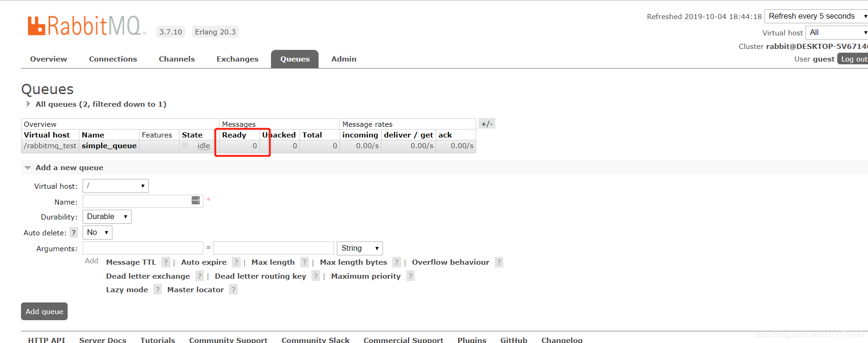
Task: Collapse the Add a new queue section
Action: [x=64, y=167]
